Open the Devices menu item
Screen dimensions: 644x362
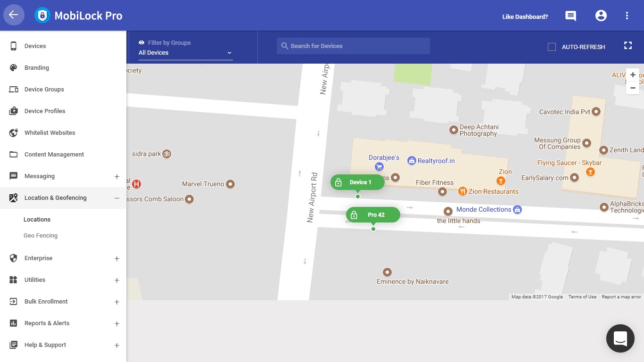pos(63,46)
